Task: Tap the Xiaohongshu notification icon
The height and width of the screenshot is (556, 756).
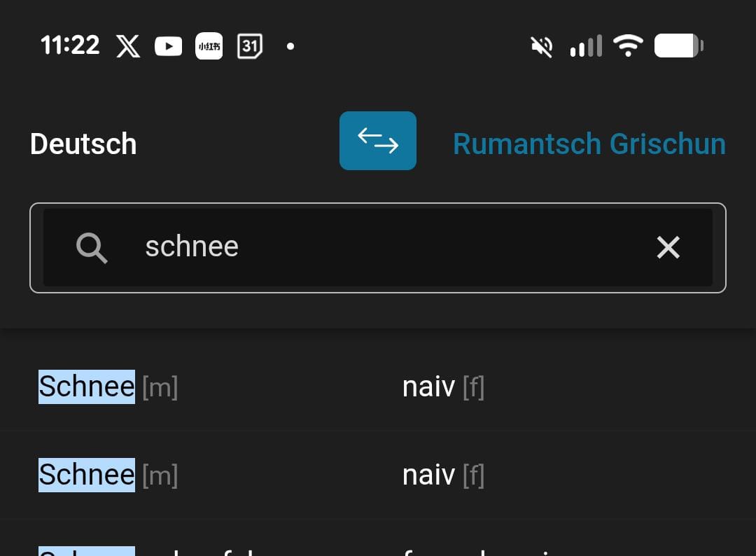Action: [209, 47]
